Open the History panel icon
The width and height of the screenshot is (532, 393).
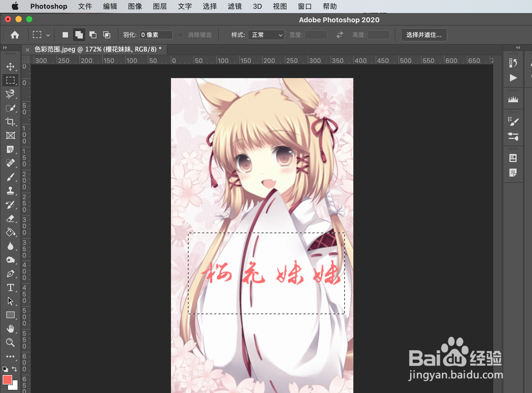click(513, 63)
